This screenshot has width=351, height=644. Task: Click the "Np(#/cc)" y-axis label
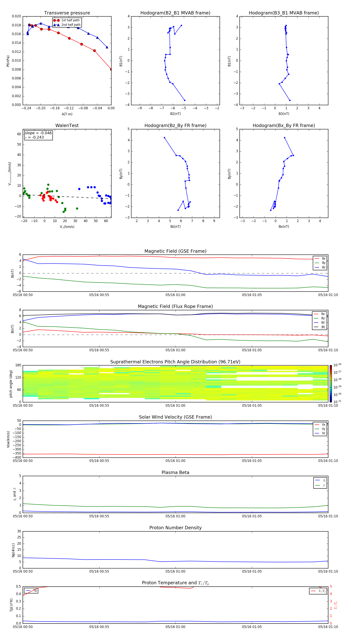point(13,550)
